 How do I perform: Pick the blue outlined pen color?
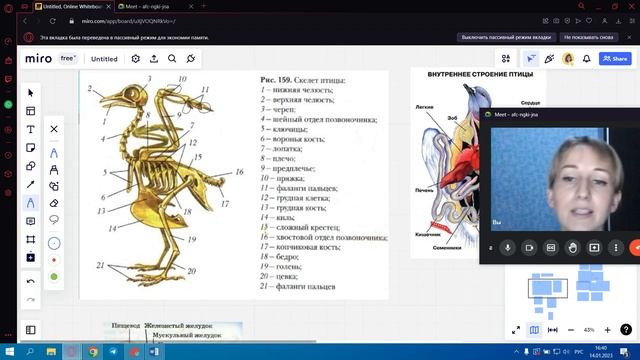pyautogui.click(x=54, y=243)
